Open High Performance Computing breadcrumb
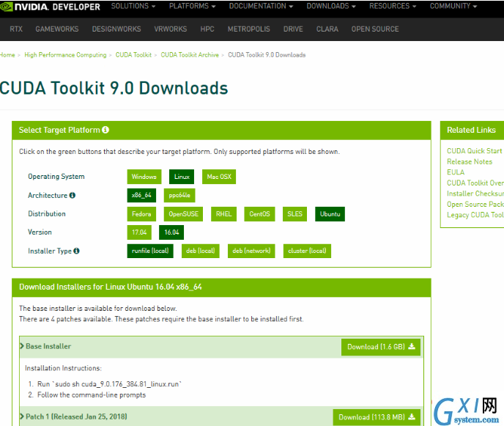Viewport: 504px width, 426px height. click(65, 55)
